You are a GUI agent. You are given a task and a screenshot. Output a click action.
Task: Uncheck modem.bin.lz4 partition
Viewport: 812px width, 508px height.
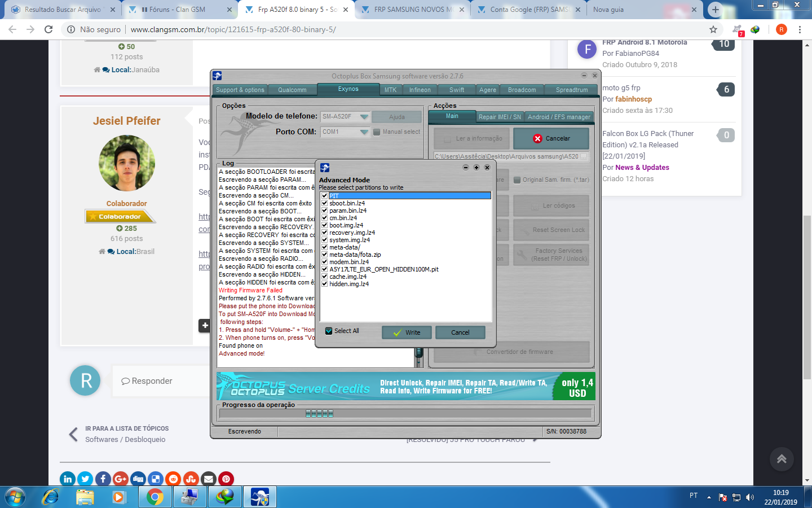[324, 262]
